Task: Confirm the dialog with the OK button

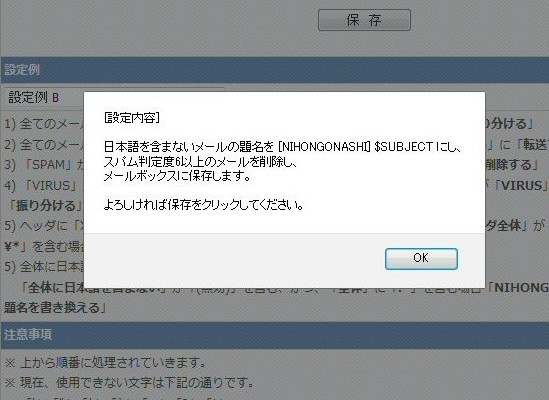Action: coord(421,258)
